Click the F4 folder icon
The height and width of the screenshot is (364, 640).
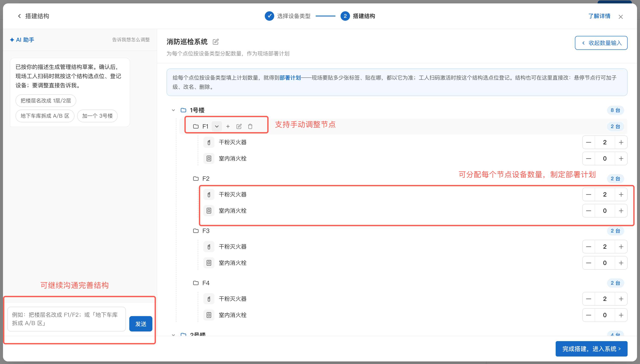pyautogui.click(x=196, y=283)
